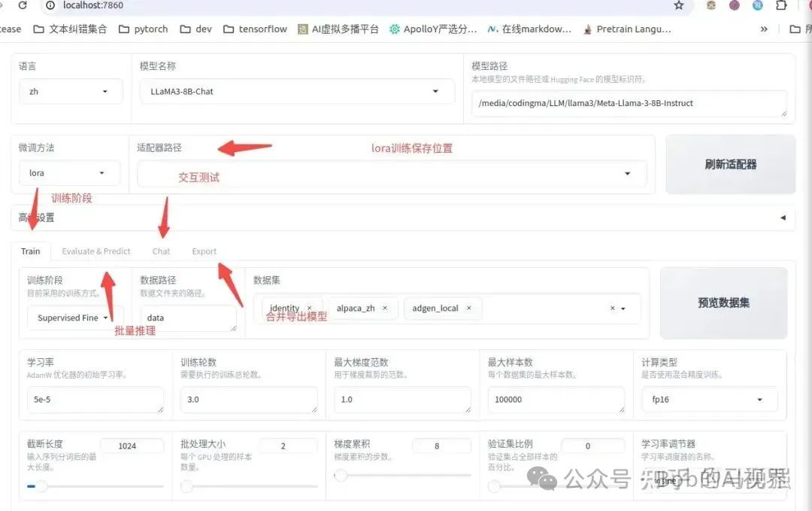The image size is (812, 511).
Task: Open the 文本纠错集合 bookmark folder
Action: coord(70,29)
